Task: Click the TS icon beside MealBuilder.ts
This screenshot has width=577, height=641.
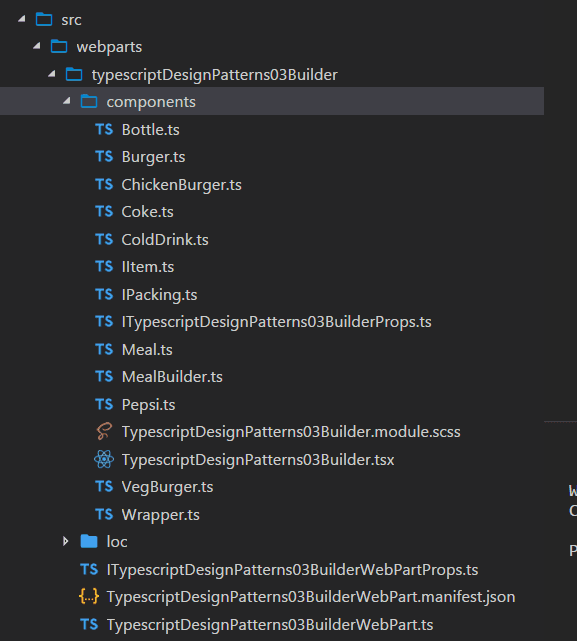Action: (x=104, y=377)
